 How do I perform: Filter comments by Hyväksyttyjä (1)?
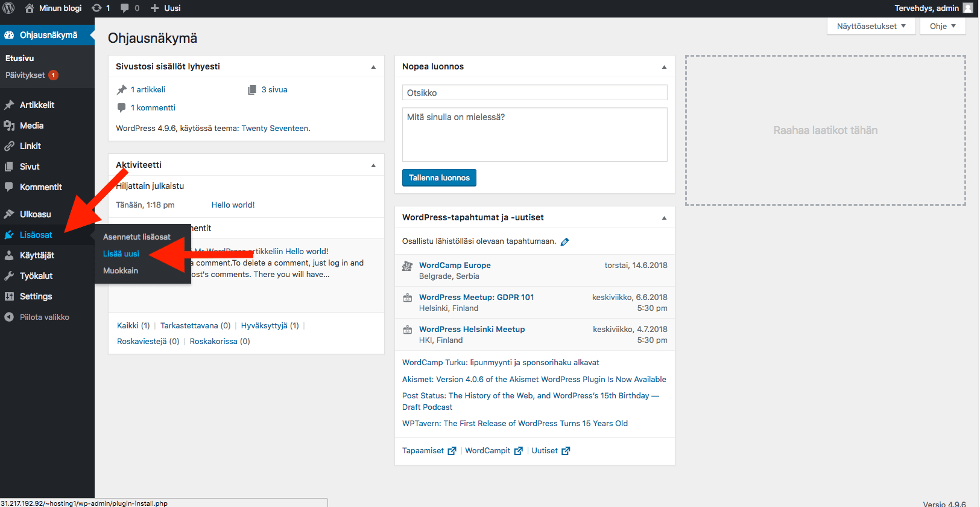270,325
